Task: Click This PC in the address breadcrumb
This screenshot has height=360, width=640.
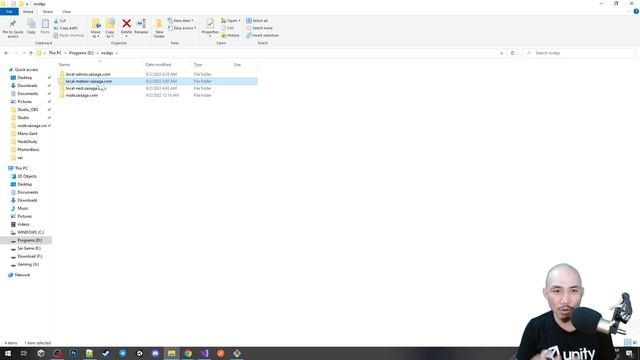Action: coord(55,53)
